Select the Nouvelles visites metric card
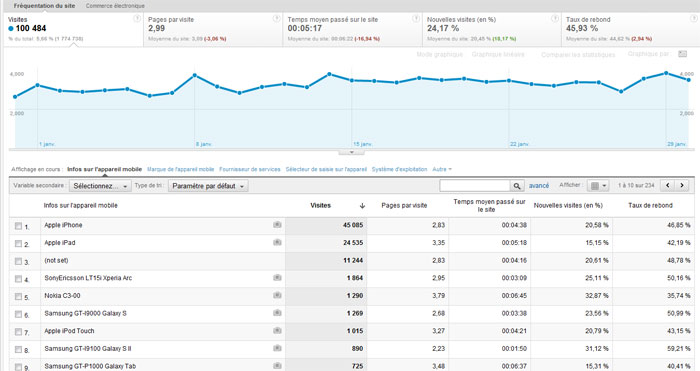 coord(492,29)
